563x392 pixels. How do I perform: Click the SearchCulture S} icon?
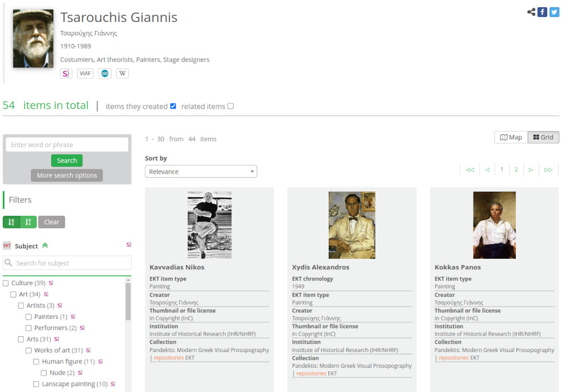tap(65, 73)
